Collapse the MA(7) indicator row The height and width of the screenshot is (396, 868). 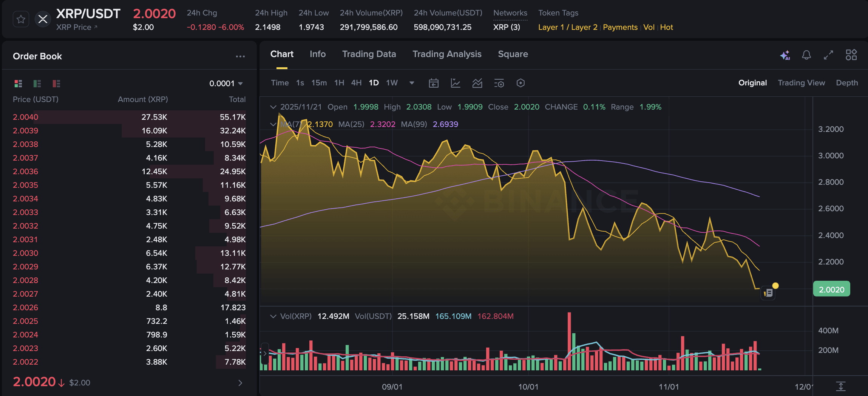273,124
